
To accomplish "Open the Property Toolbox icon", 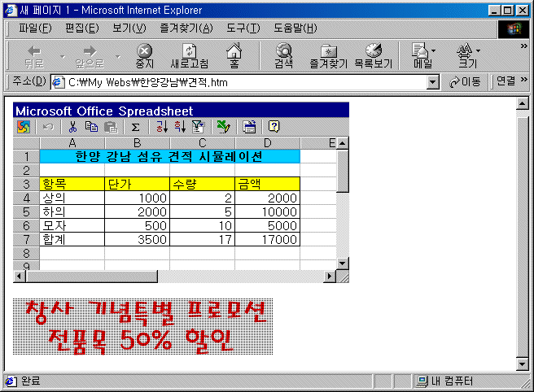I will [x=249, y=127].
